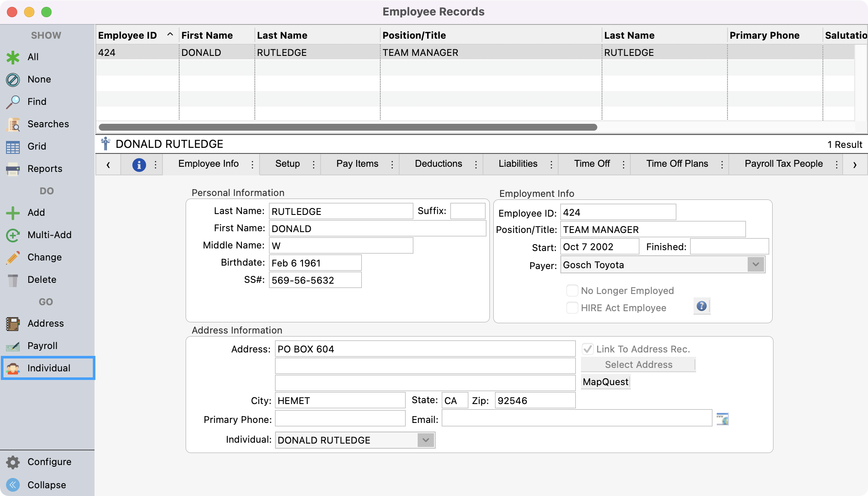Open the Payer Gosch Toyota dropdown

click(755, 265)
